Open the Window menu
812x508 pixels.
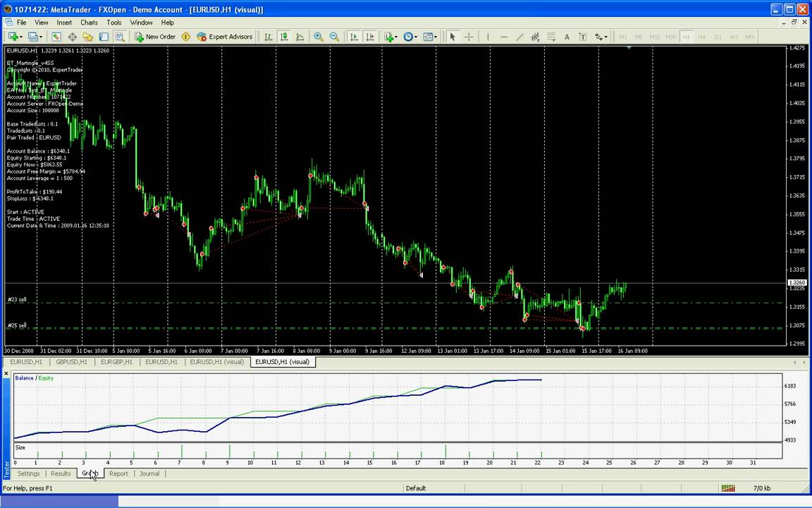[x=141, y=23]
